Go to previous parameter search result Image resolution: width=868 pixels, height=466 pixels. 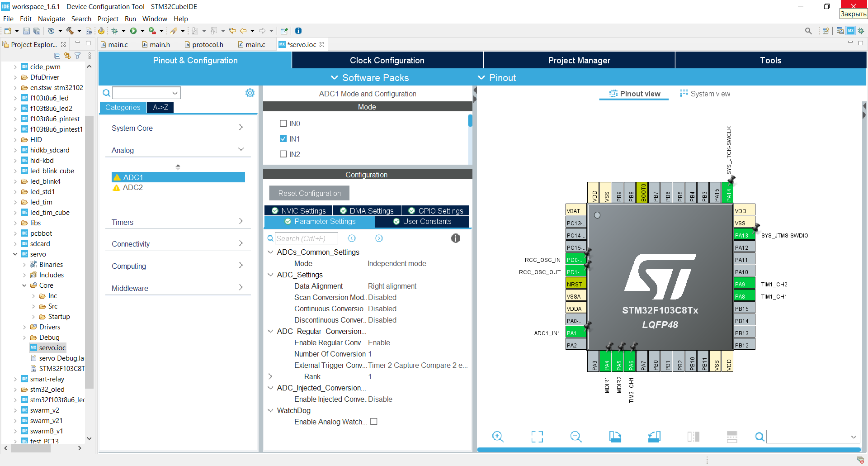(352, 238)
